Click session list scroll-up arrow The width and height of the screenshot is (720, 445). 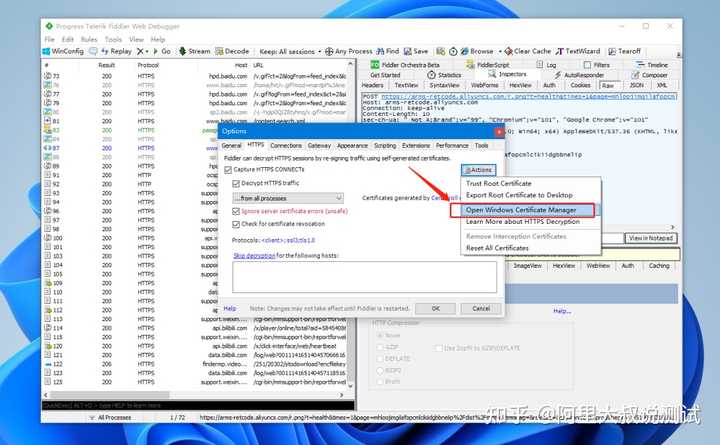[x=350, y=65]
